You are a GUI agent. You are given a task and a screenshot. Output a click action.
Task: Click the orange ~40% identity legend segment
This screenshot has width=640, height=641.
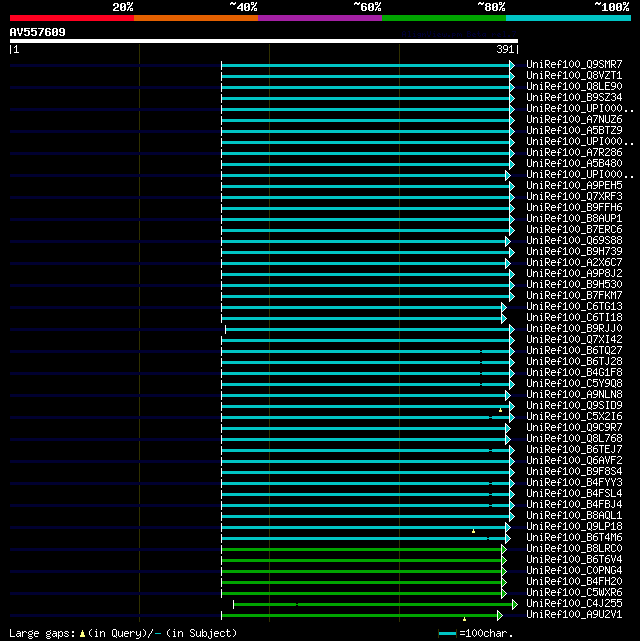click(196, 18)
